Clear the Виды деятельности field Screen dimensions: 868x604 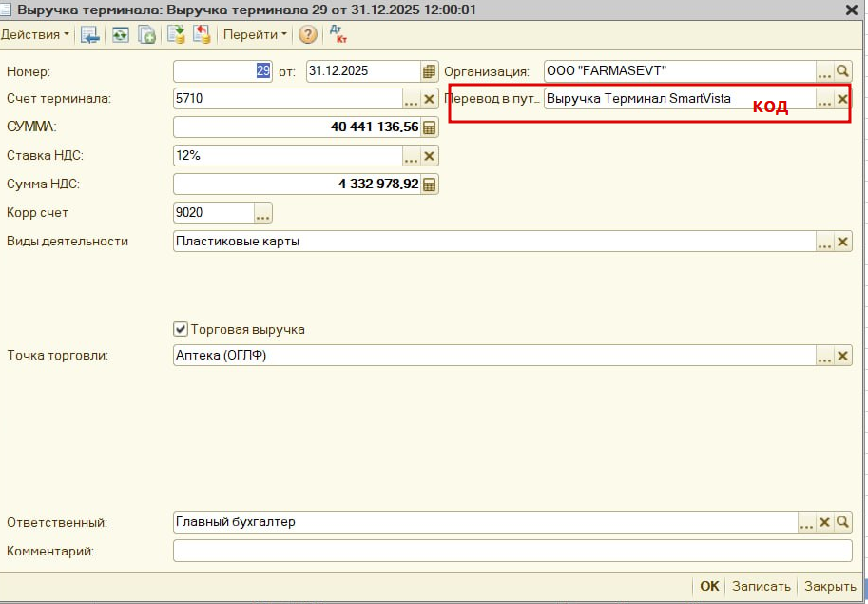coord(842,242)
